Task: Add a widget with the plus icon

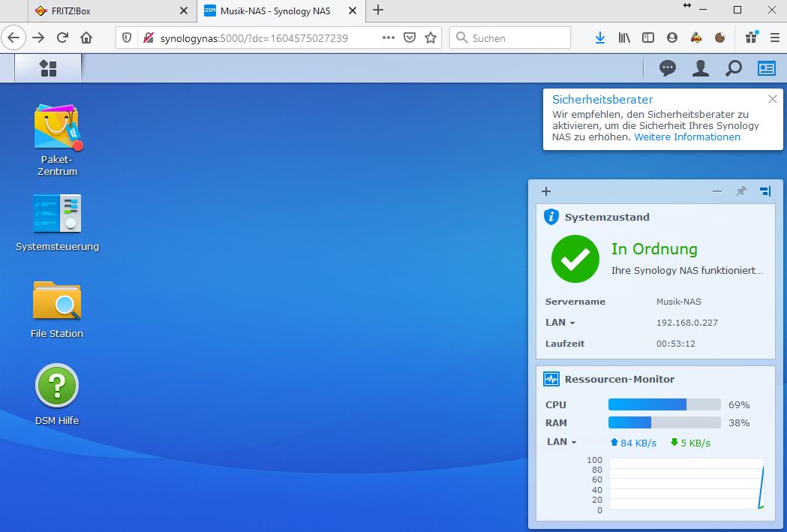Action: pyautogui.click(x=546, y=191)
